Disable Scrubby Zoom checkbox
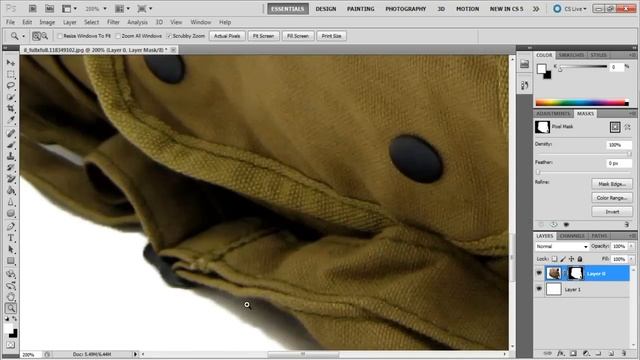The height and width of the screenshot is (360, 640). tap(169, 36)
